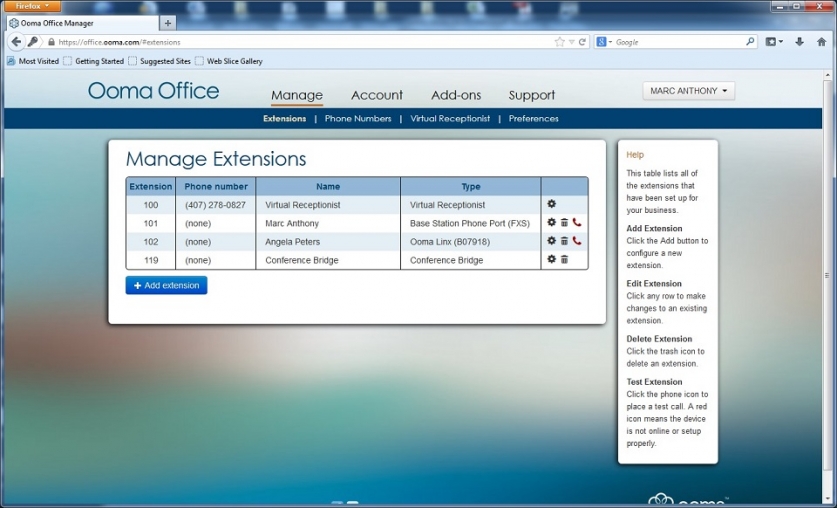Delete Marc Anthony extension with trash icon
Viewport: 837px width, 508px height.
pyautogui.click(x=564, y=223)
